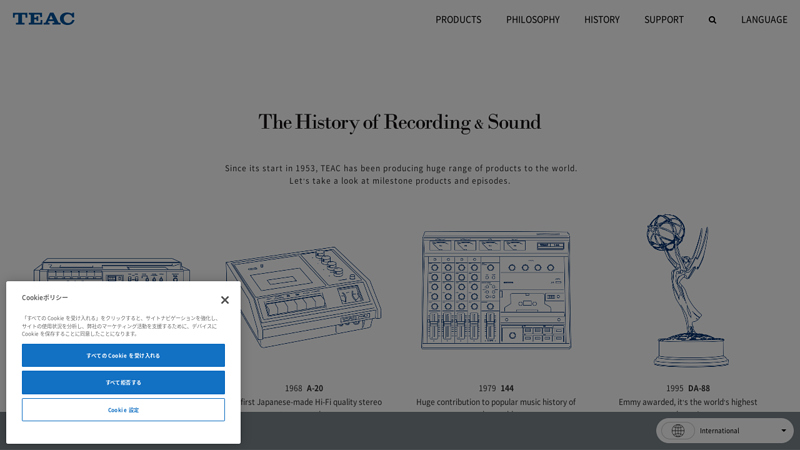Accept all cookies button

(x=123, y=355)
